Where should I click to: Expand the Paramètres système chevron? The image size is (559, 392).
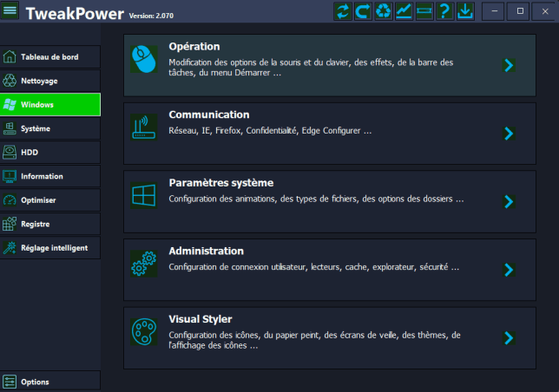pyautogui.click(x=509, y=201)
